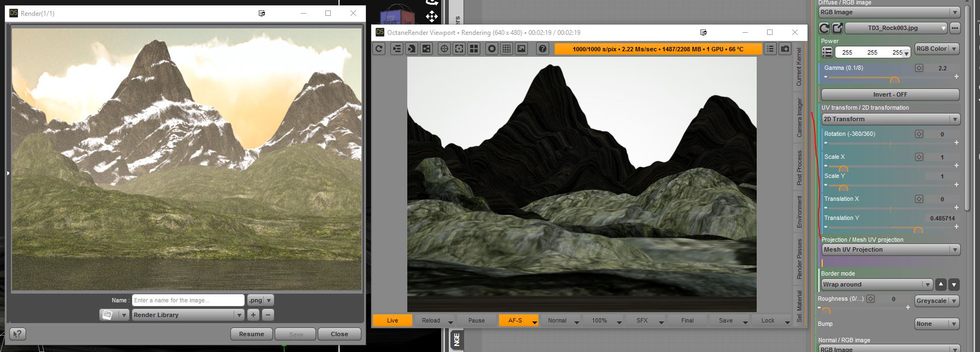The width and height of the screenshot is (980, 352).
Task: Toggle the Pause button in Octane viewport
Action: [x=476, y=320]
